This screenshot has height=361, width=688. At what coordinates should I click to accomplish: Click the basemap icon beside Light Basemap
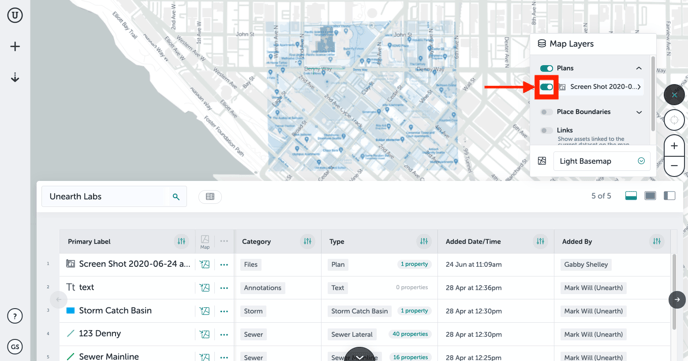(542, 161)
